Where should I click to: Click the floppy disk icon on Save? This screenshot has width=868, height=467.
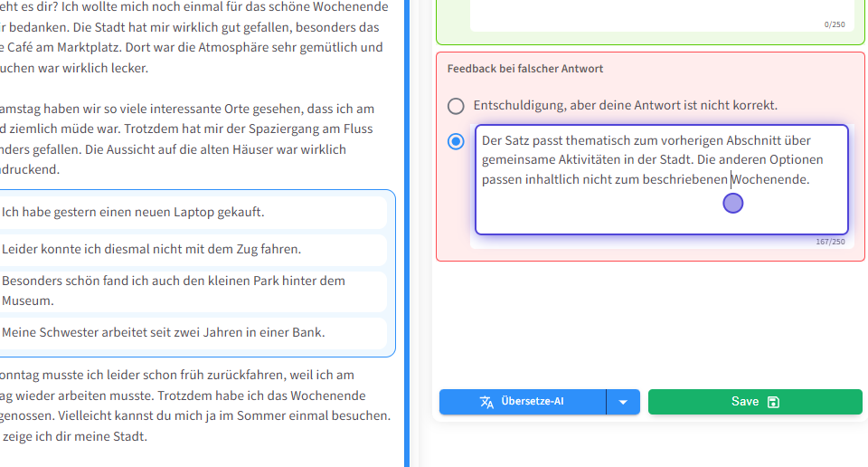773,402
